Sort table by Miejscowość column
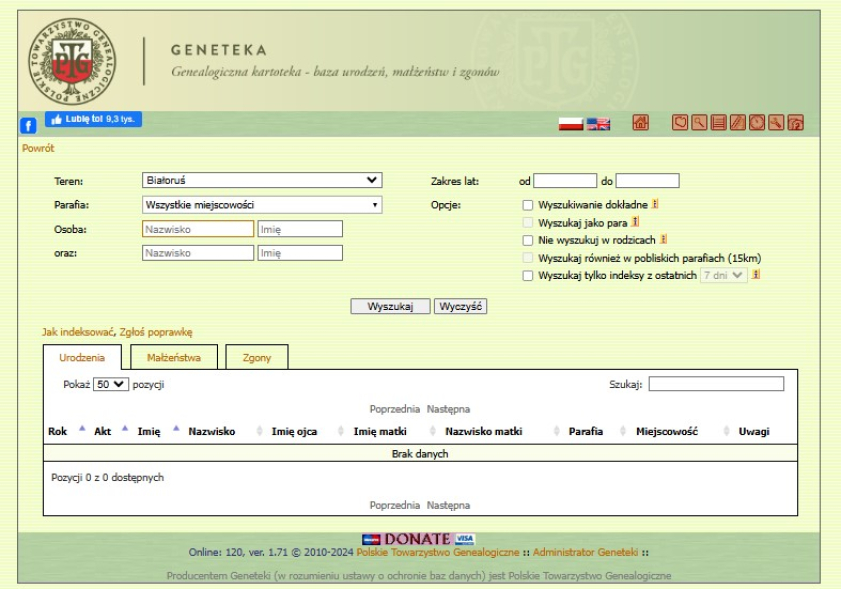 pos(682,431)
